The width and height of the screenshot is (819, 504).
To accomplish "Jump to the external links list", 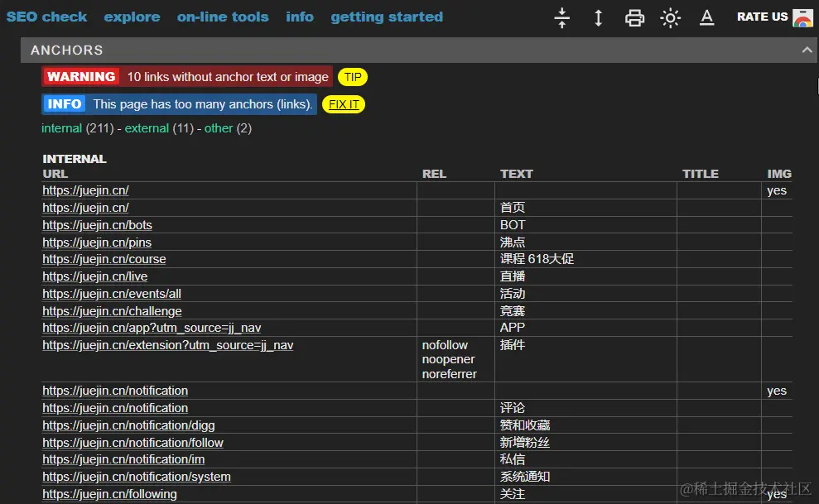I will pyautogui.click(x=147, y=128).
